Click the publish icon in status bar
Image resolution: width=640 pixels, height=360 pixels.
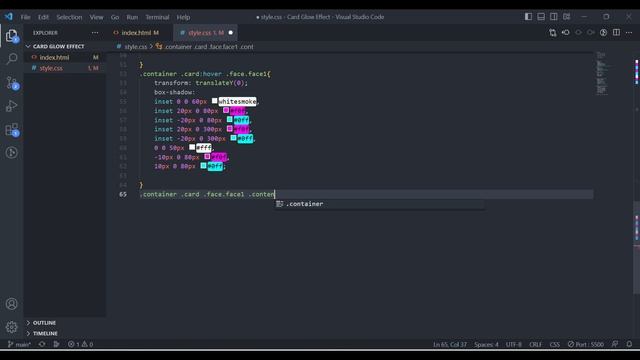click(x=56, y=344)
